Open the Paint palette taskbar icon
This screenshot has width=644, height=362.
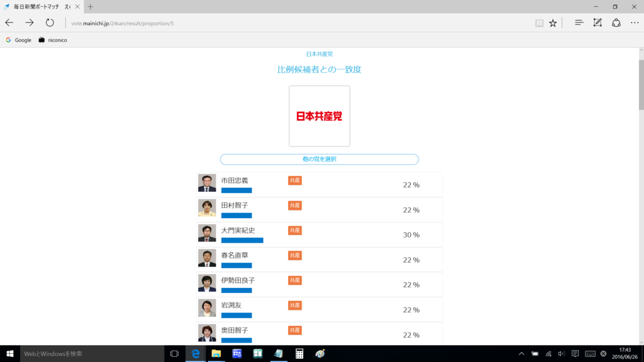tap(320, 353)
